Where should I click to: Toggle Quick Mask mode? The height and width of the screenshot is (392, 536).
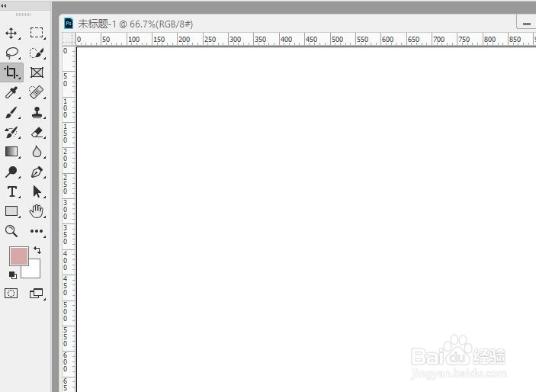[x=11, y=293]
